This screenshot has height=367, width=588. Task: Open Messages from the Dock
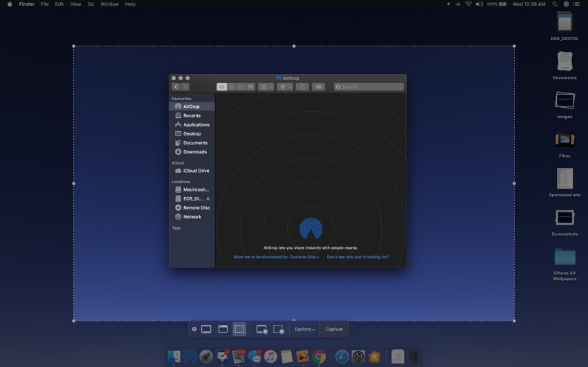click(x=255, y=357)
